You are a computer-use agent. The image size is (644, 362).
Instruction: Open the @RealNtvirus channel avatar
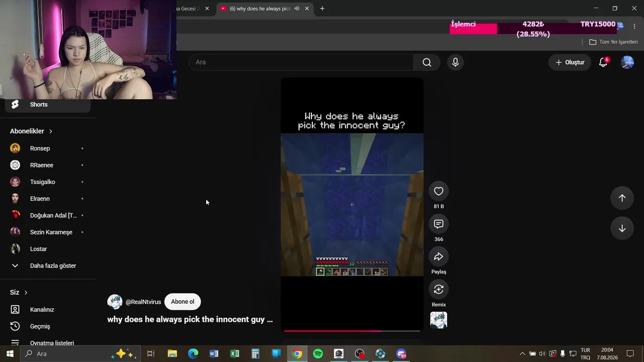pyautogui.click(x=115, y=302)
